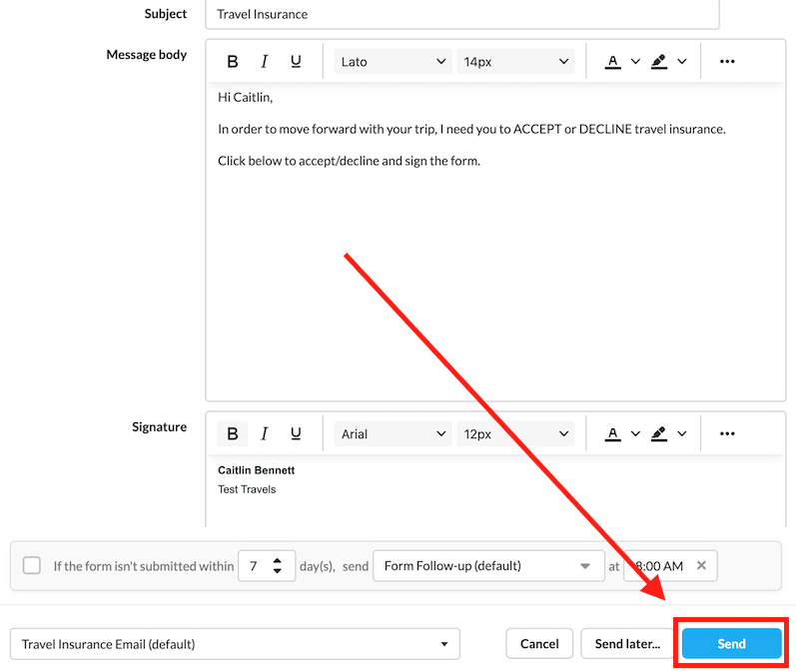Toggle underline in the message body toolbar

(x=296, y=62)
